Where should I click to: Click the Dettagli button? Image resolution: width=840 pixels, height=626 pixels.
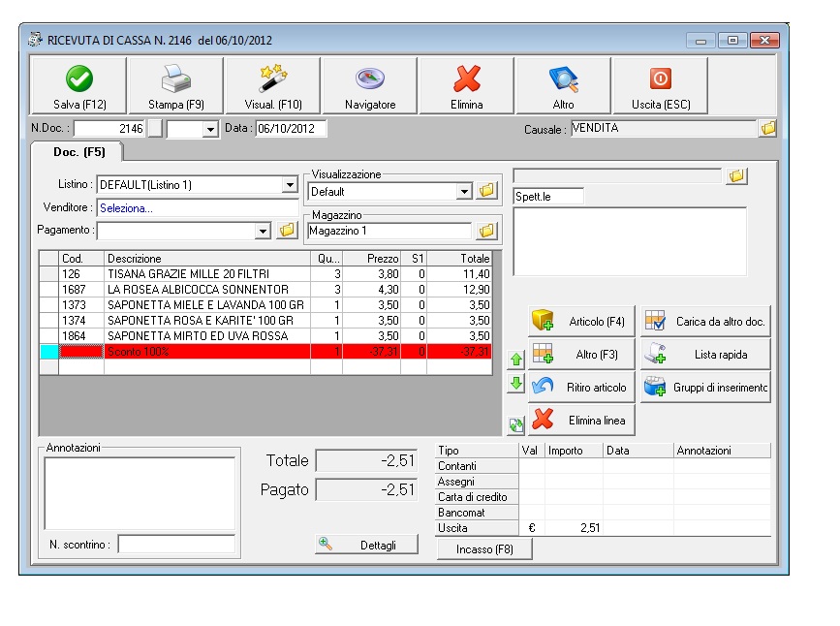(x=366, y=545)
